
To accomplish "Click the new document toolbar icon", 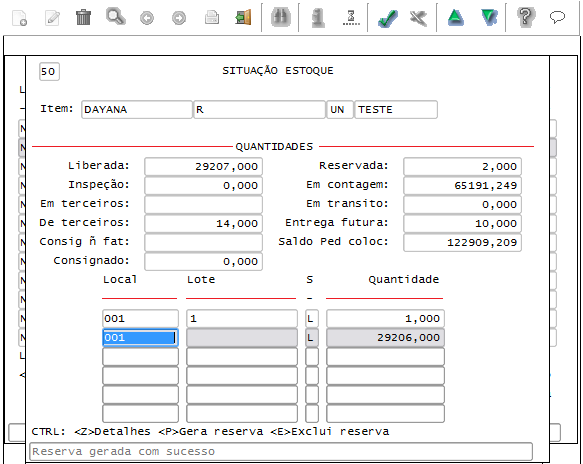I will tap(19, 18).
